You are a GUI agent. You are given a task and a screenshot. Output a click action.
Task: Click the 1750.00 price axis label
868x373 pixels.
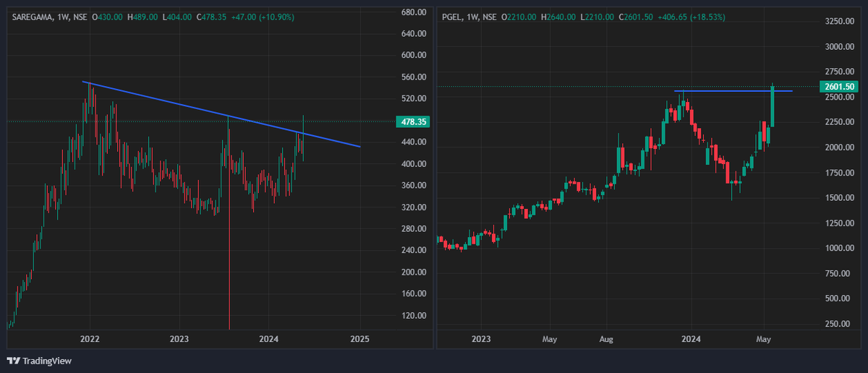(841, 173)
